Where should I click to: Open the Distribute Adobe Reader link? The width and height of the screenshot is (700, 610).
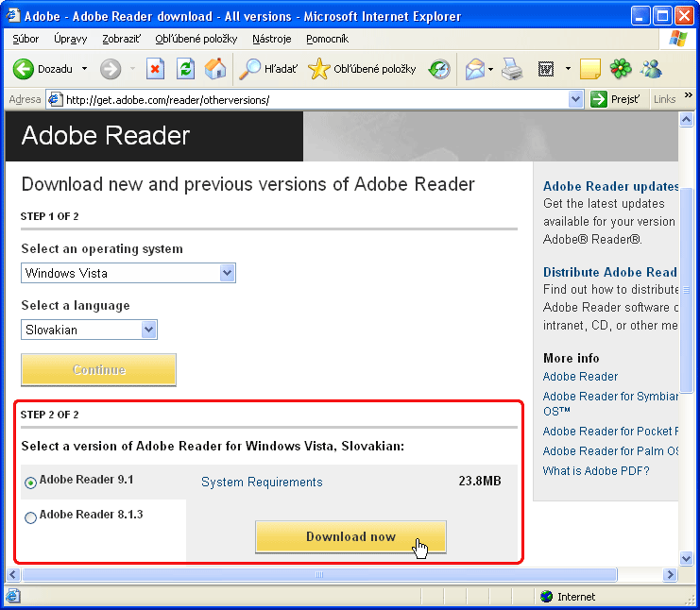pos(610,272)
